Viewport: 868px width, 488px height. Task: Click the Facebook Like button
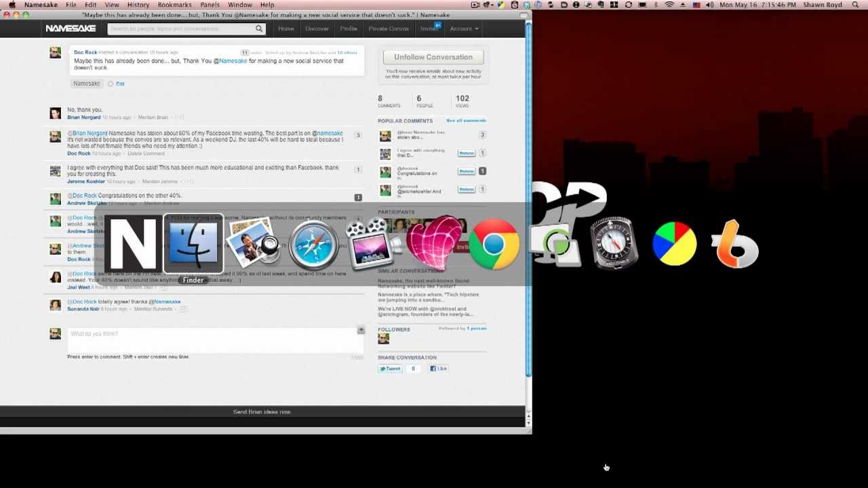click(x=438, y=369)
